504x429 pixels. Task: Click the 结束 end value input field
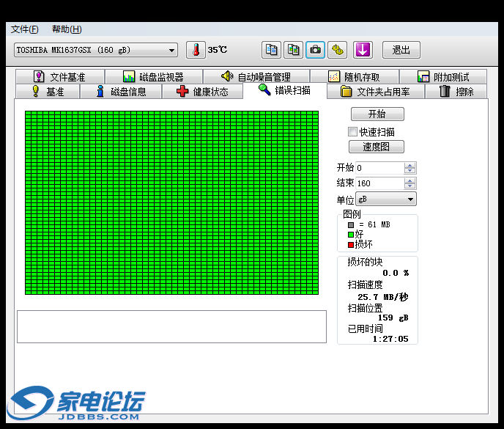click(379, 183)
